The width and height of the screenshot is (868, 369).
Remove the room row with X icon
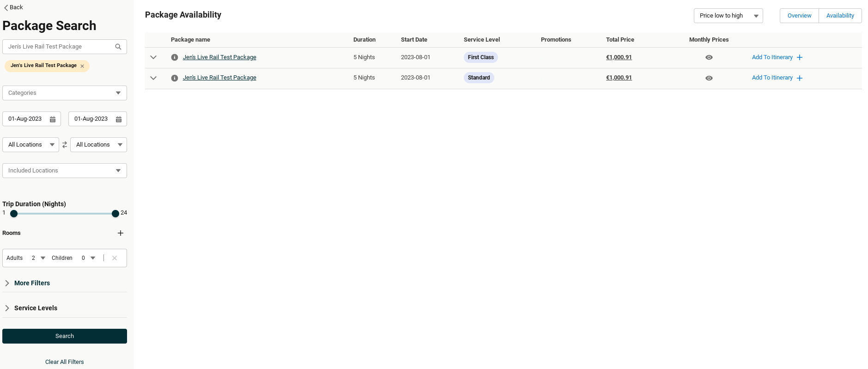tap(115, 258)
